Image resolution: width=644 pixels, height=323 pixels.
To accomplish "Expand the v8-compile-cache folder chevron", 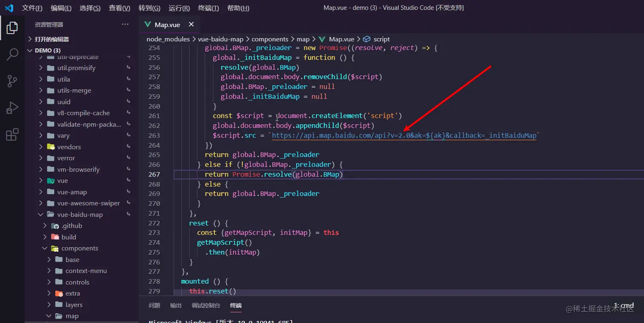I will [x=41, y=113].
